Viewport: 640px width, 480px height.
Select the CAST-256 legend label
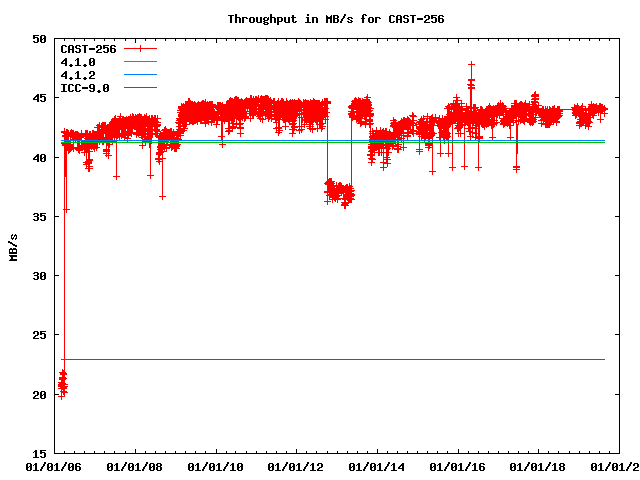(x=86, y=49)
